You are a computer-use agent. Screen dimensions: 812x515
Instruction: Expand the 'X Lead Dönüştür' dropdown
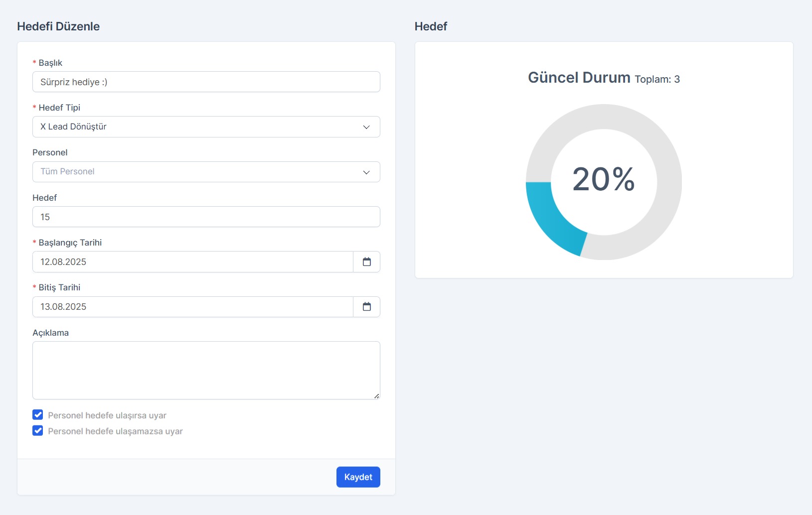tap(199, 127)
